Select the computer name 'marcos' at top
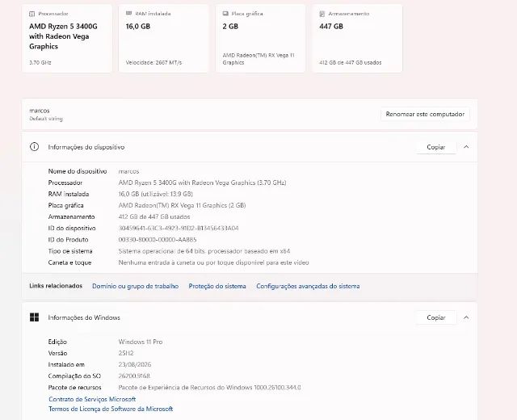Image resolution: width=517 pixels, height=420 pixels. pyautogui.click(x=40, y=111)
